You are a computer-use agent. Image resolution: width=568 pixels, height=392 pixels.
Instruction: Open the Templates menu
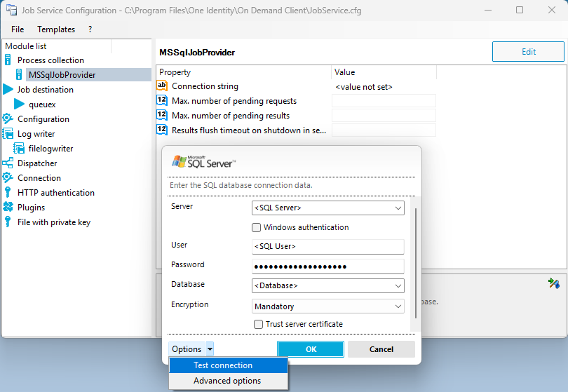pos(56,29)
